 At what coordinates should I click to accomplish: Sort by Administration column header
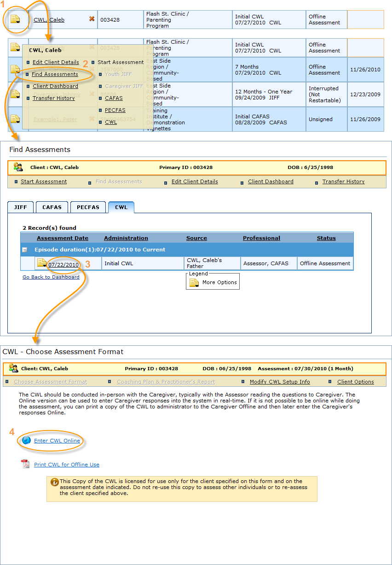pos(126,238)
